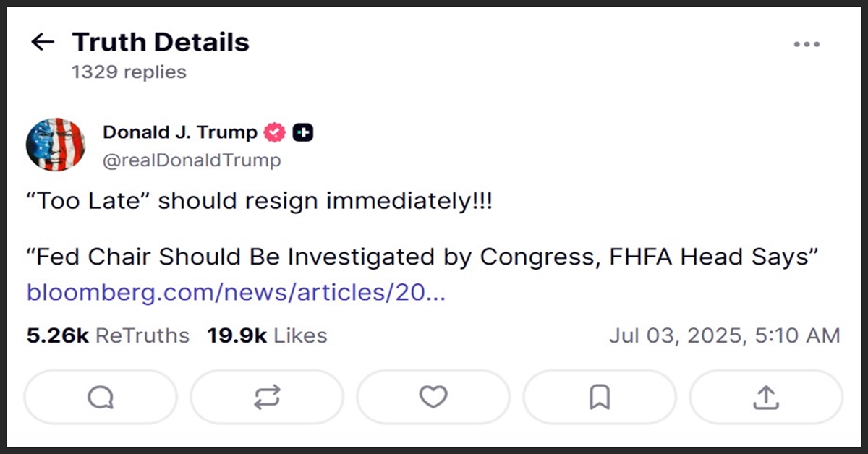The height and width of the screenshot is (454, 868).
Task: Bookmark this post
Action: pos(600,397)
